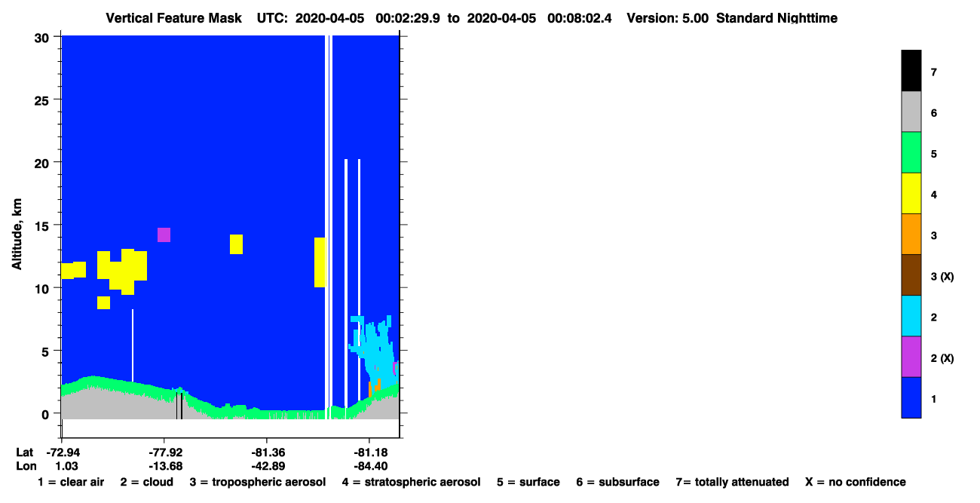Click the latitude value -77.92
The width and height of the screenshot is (980, 503).
[164, 452]
